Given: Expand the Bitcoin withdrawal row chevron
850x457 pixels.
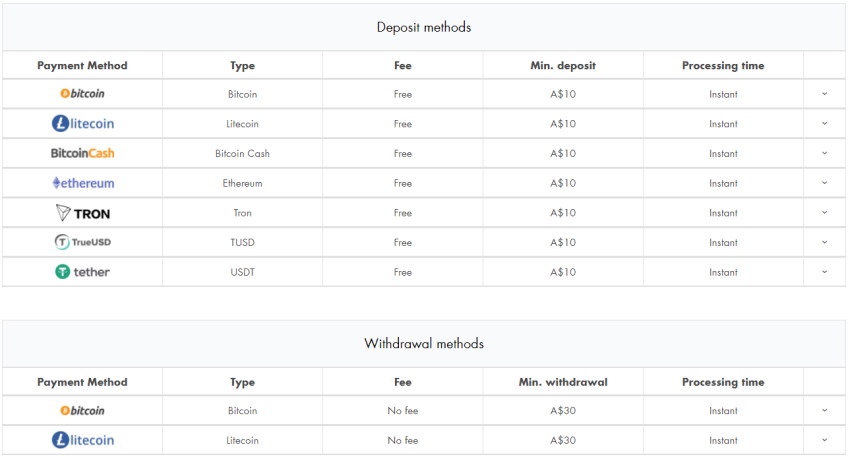Looking at the screenshot, I should pos(825,411).
